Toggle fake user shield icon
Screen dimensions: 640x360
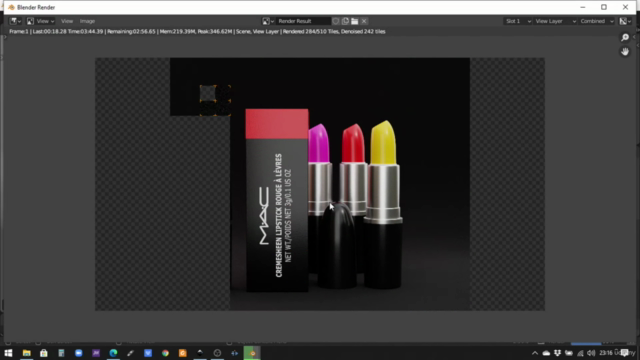(x=336, y=21)
